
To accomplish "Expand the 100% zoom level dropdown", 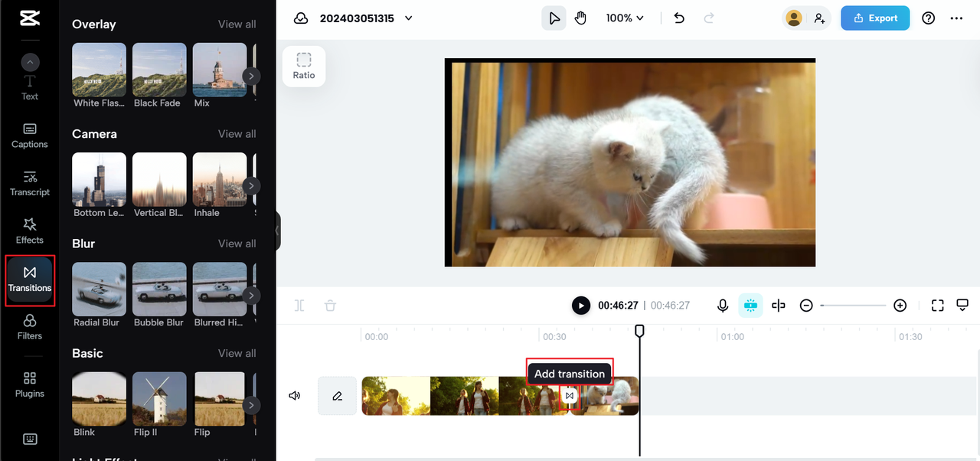I will click(x=625, y=17).
